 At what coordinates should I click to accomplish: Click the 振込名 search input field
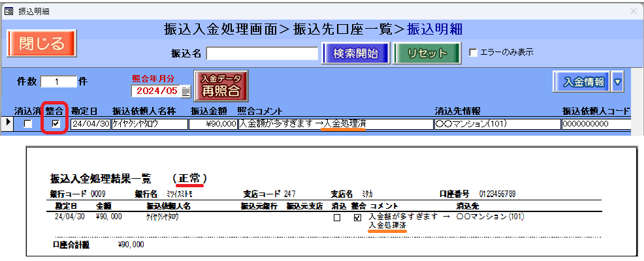point(263,53)
